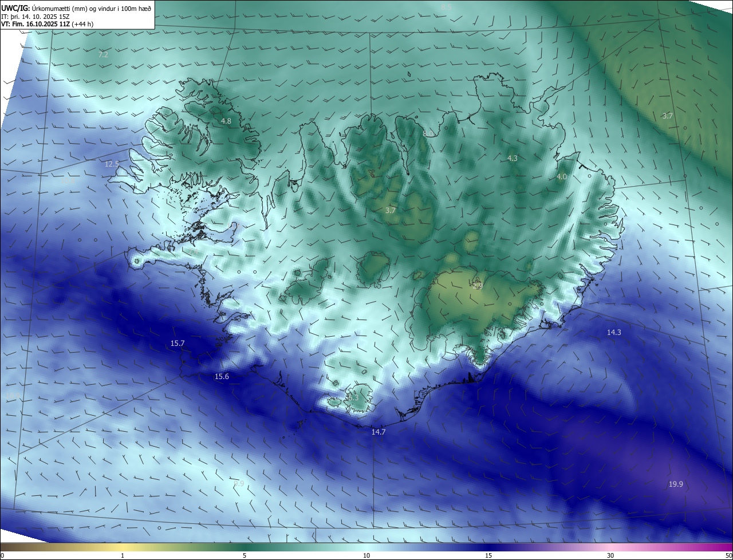Click the '4.0' value label
The width and height of the screenshot is (733, 560).
coord(562,178)
